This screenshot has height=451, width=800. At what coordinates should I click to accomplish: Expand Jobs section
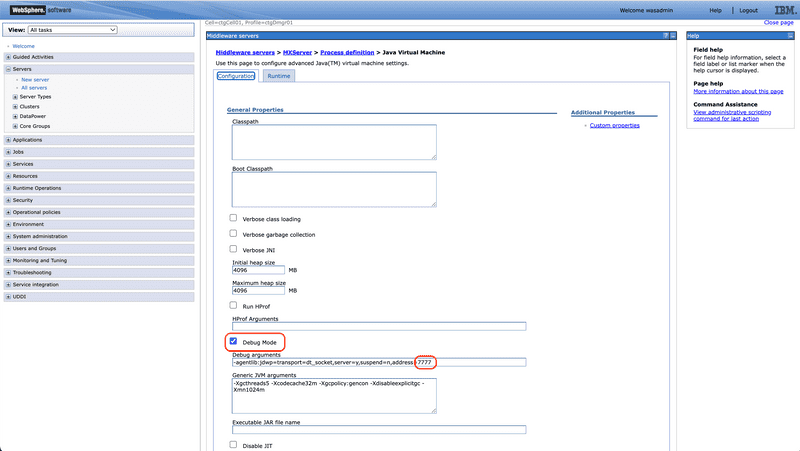click(x=8, y=152)
